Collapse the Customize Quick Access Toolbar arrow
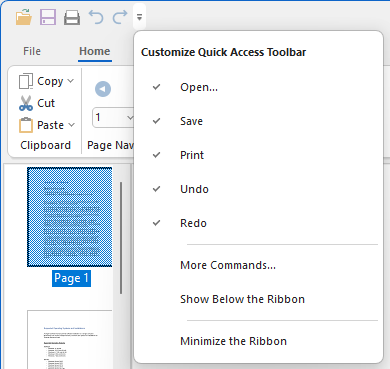This screenshot has height=369, width=390. pos(139,17)
